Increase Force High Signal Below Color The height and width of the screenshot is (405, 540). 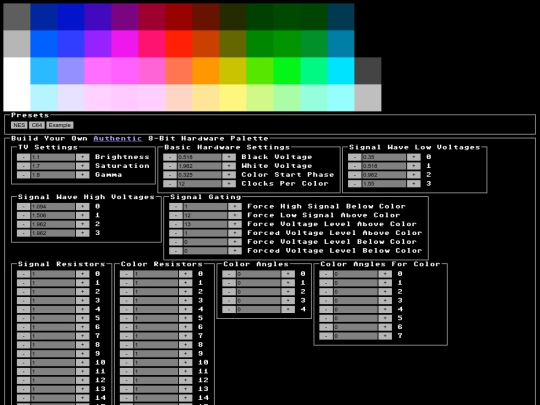coord(235,207)
